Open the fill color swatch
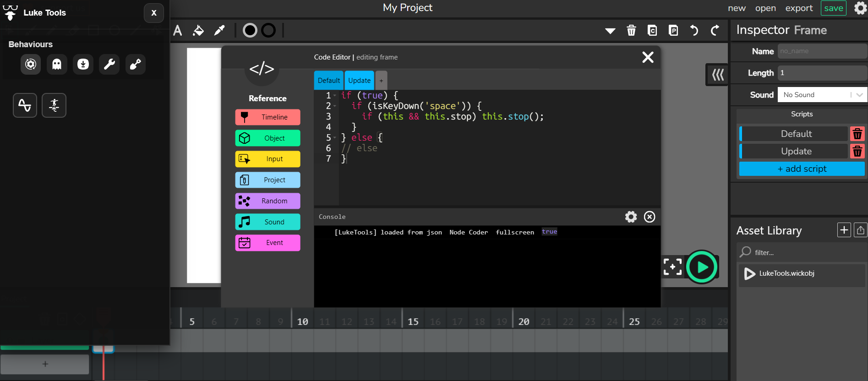 pos(250,31)
